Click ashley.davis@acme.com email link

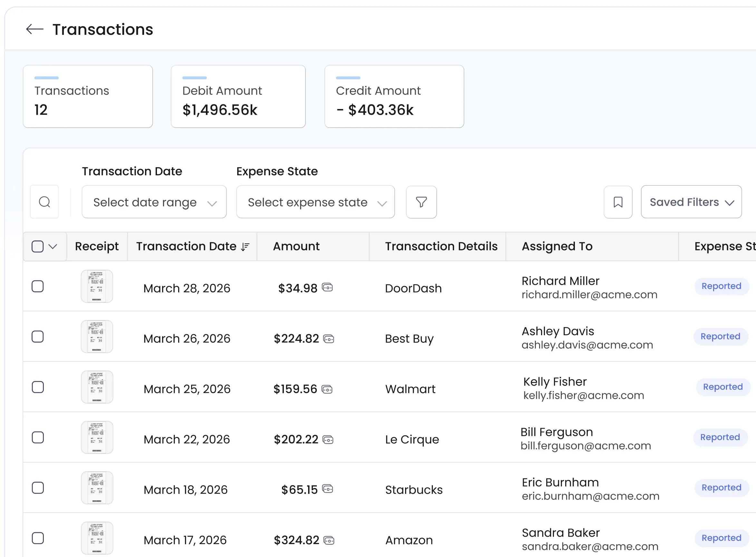(x=587, y=345)
